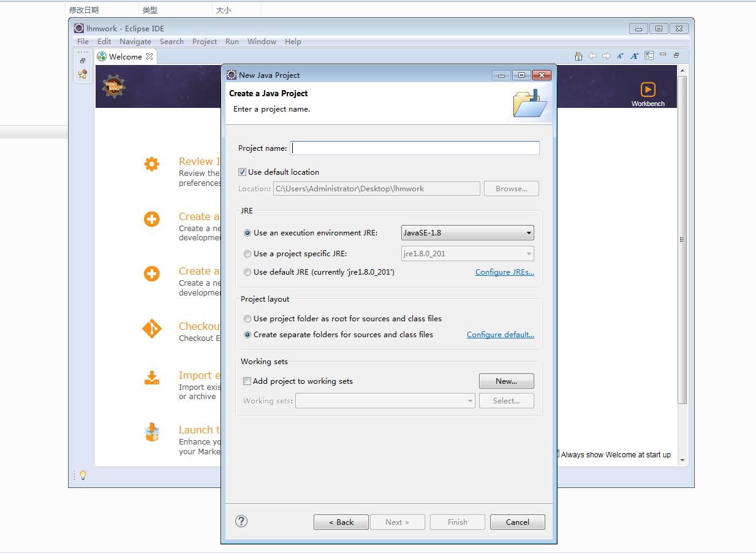The height and width of the screenshot is (553, 756).
Task: Click the Finish button
Action: tap(458, 522)
